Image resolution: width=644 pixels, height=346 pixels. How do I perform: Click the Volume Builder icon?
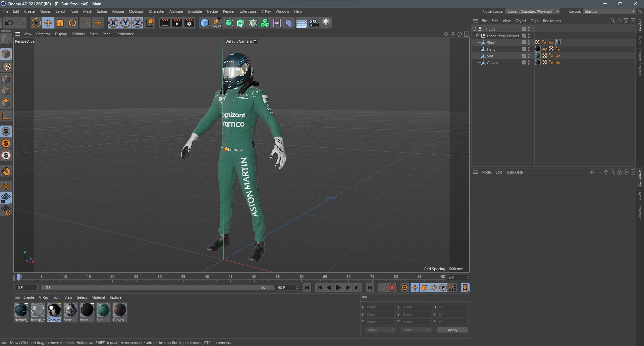point(265,23)
